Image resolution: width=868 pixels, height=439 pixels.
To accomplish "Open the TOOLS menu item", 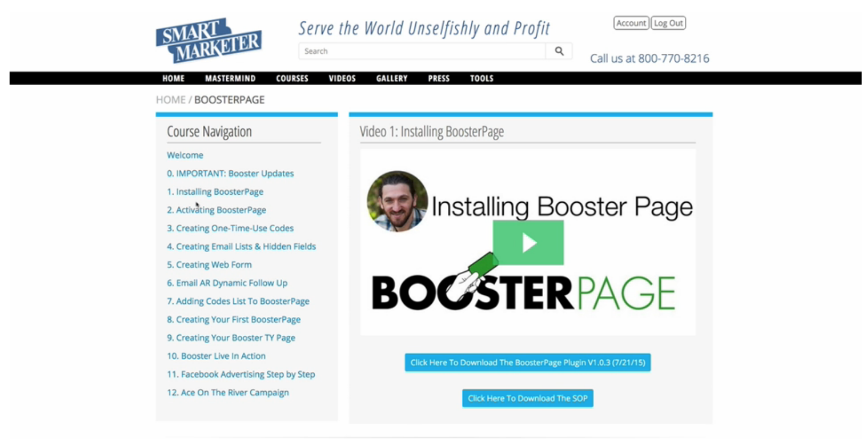I will tap(481, 78).
